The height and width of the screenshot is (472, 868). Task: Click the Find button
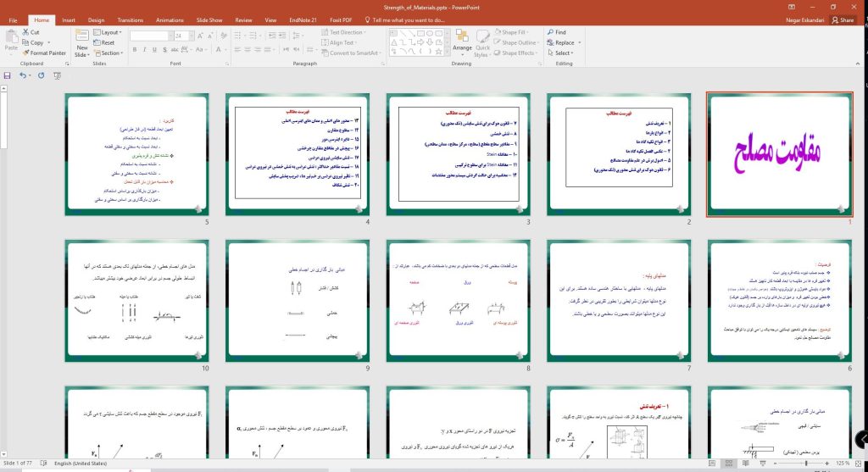click(x=557, y=32)
